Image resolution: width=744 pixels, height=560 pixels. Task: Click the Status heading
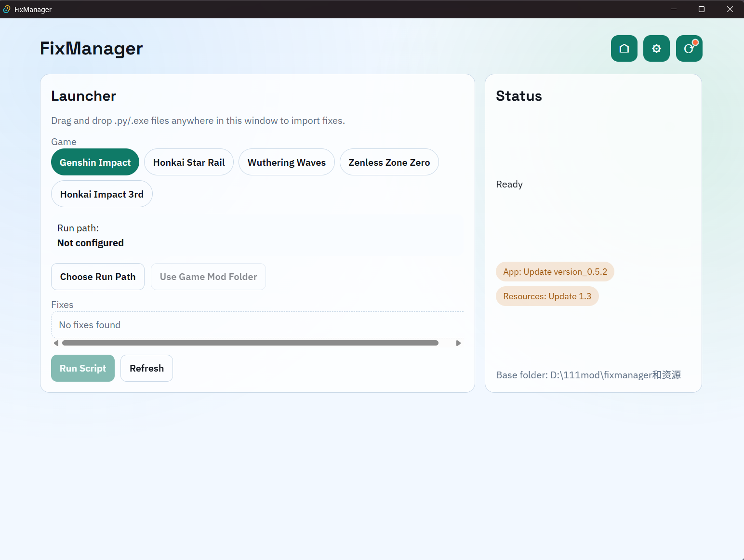coord(519,96)
